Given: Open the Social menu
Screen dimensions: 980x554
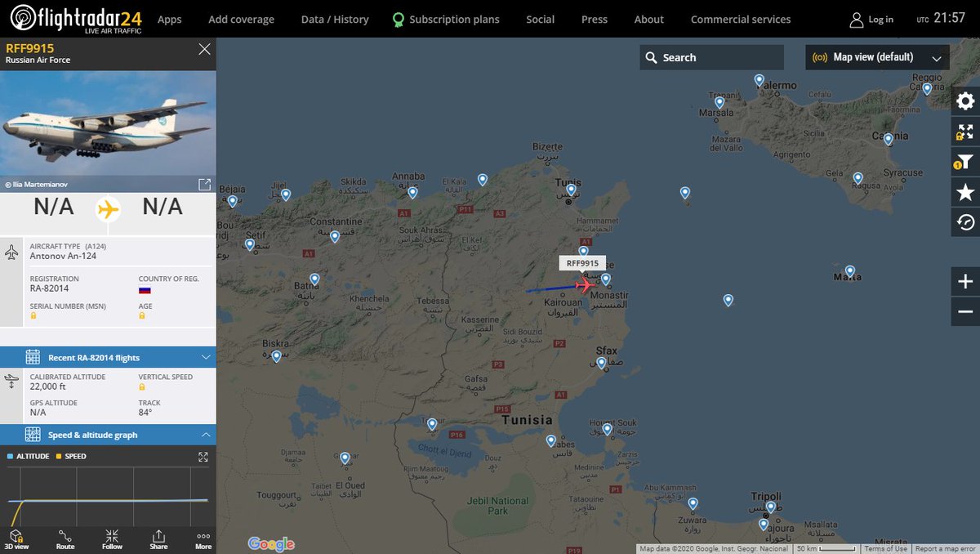Looking at the screenshot, I should [x=541, y=19].
